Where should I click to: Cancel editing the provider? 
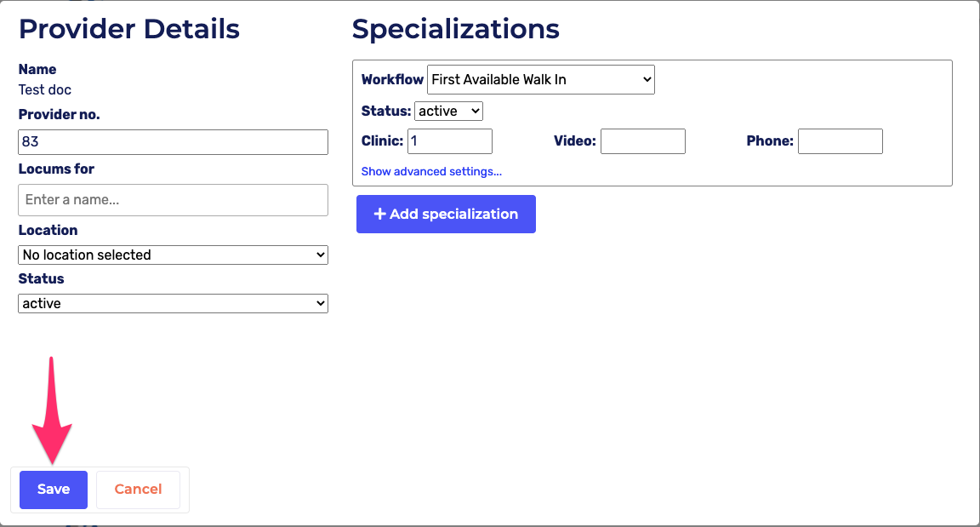(x=138, y=490)
